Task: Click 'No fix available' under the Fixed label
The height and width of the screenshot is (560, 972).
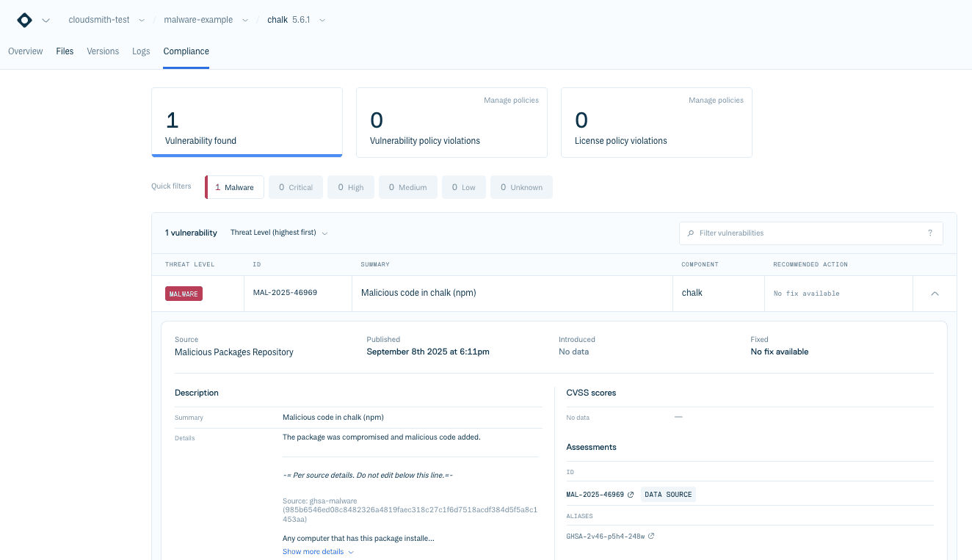Action: coord(780,352)
